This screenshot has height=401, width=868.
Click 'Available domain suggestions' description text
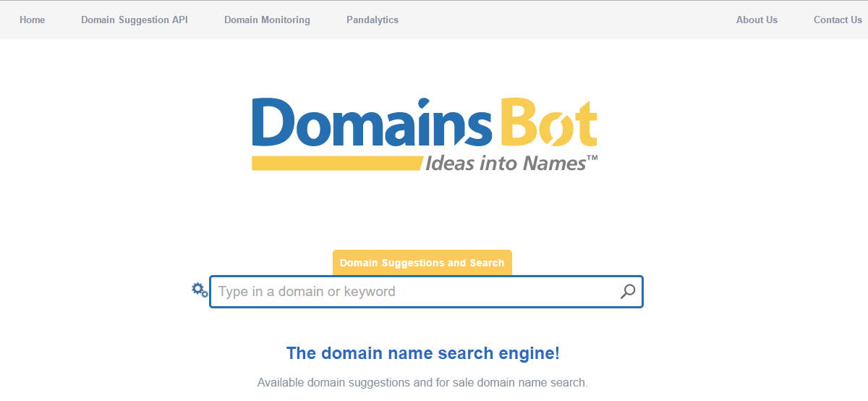point(422,382)
